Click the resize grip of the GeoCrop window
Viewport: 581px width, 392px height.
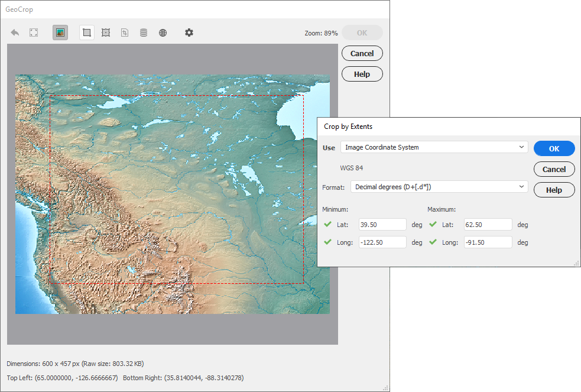(x=386, y=388)
